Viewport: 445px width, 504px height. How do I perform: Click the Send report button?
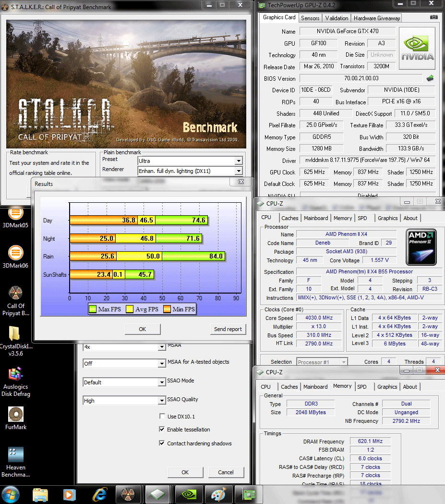pyautogui.click(x=228, y=329)
